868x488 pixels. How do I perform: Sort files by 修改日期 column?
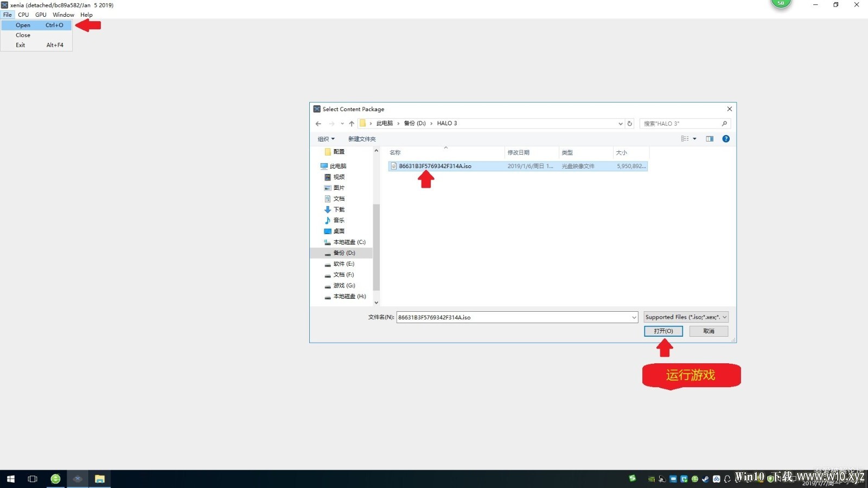pos(532,152)
